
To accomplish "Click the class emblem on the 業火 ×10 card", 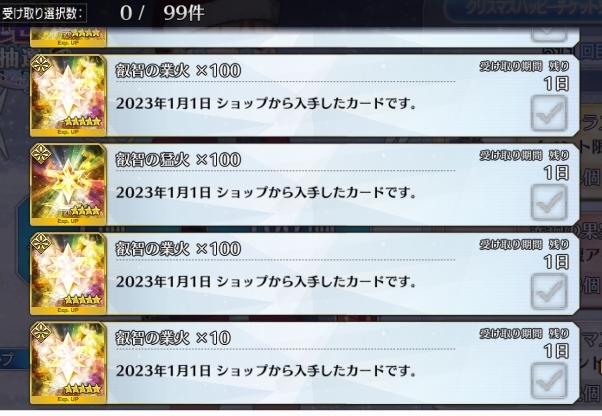I will pos(41,332).
